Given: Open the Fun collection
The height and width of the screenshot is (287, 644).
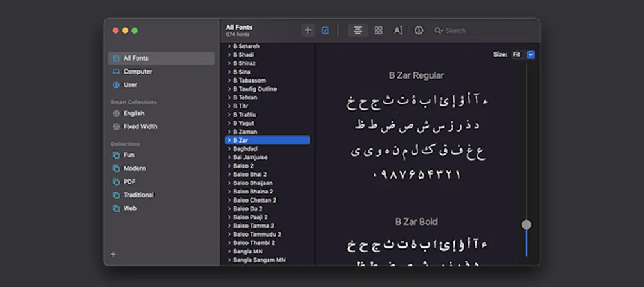Looking at the screenshot, I should tap(162, 155).
